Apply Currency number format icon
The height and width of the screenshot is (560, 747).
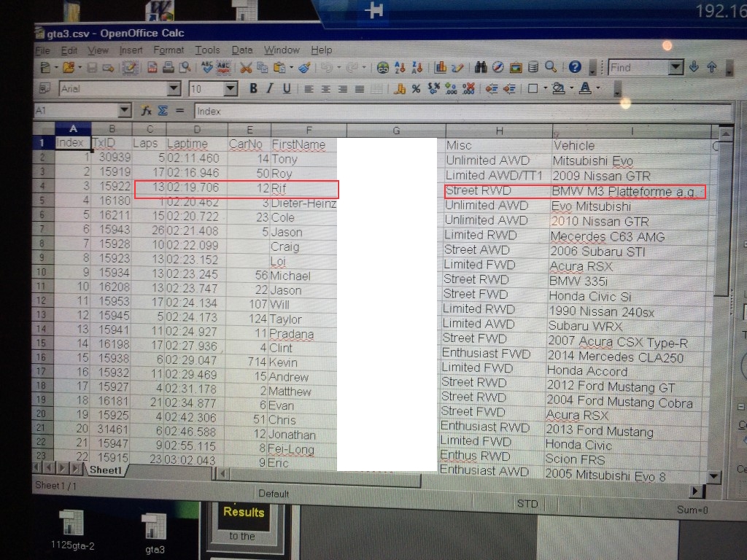tap(400, 88)
